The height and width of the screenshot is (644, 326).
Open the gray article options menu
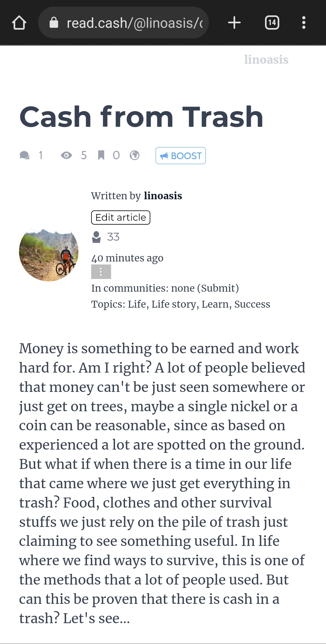coord(101,272)
